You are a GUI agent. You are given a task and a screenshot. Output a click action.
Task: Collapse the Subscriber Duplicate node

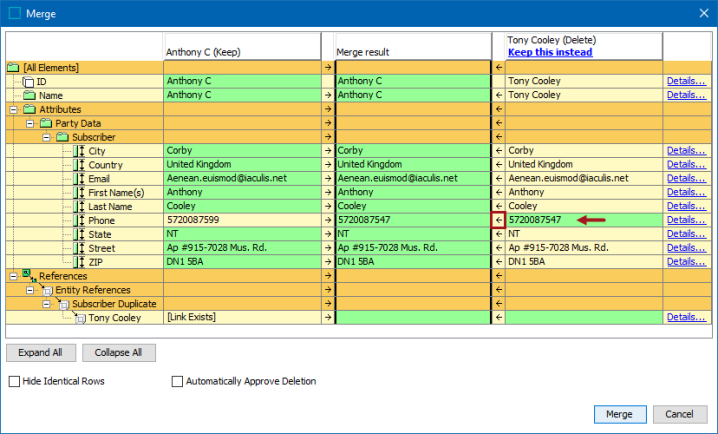click(x=47, y=304)
